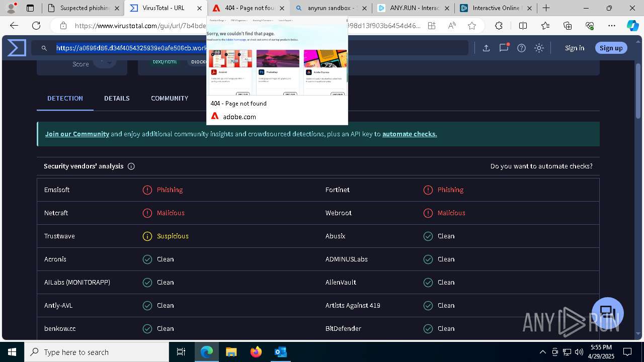This screenshot has height=362, width=644.
Task: Click Do you want to automate checks?
Action: (541, 166)
